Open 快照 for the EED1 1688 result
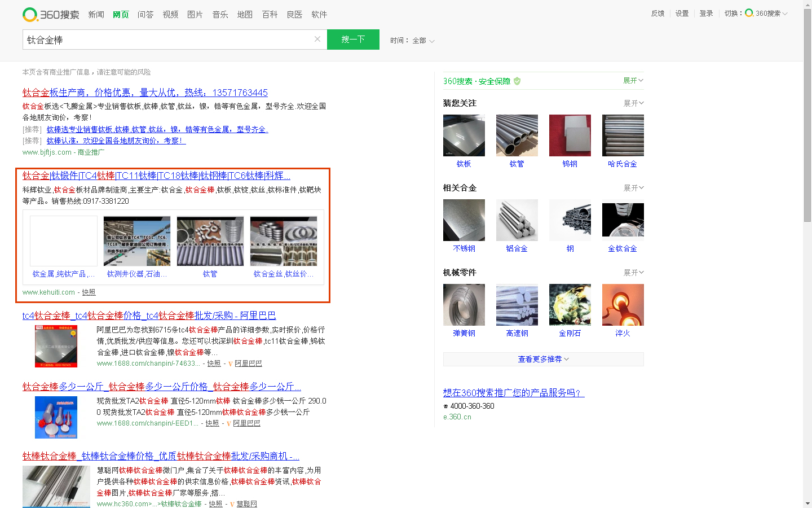 click(212, 423)
